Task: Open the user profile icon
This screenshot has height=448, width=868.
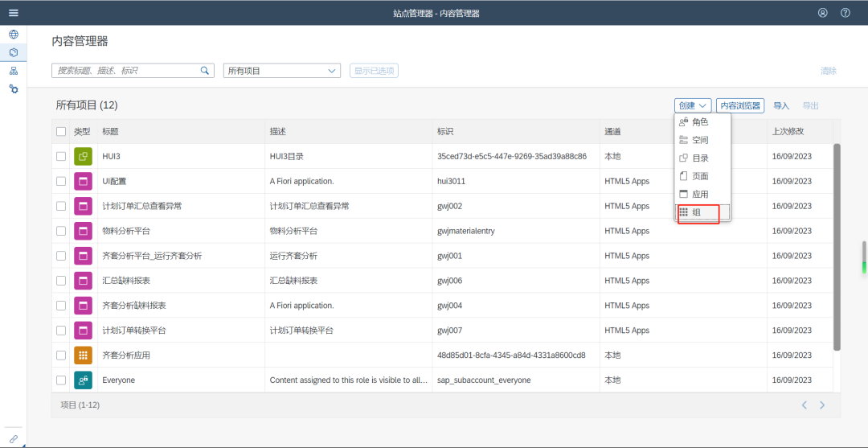Action: point(823,13)
